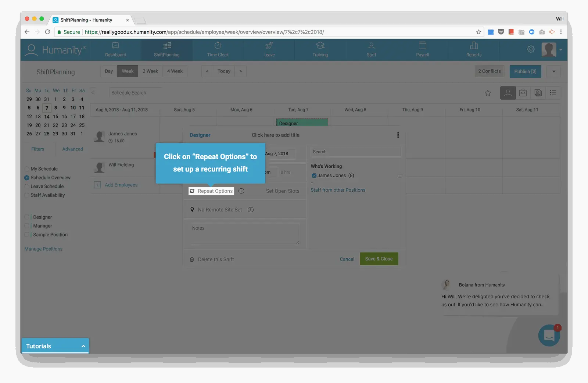Open the settings gear
This screenshot has width=588, height=383.
[x=531, y=49]
